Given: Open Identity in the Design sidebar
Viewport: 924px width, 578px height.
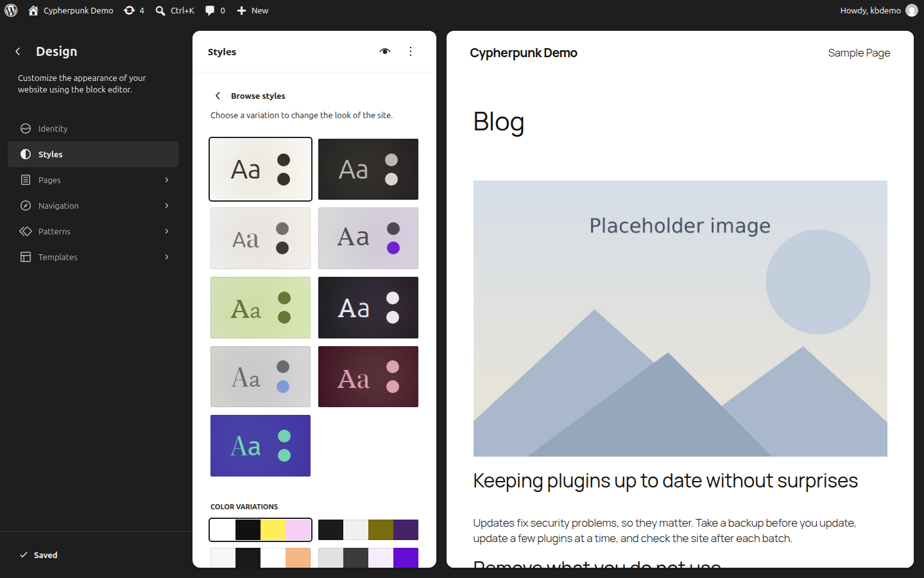Looking at the screenshot, I should [x=93, y=128].
